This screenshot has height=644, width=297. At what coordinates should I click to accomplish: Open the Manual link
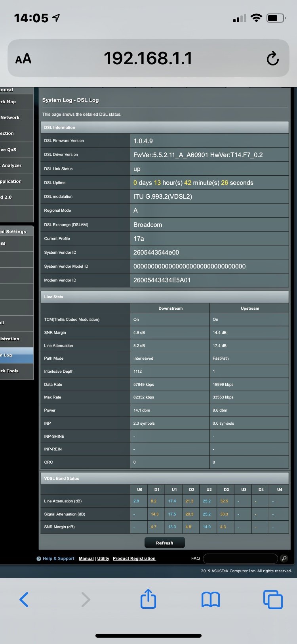pos(86,558)
